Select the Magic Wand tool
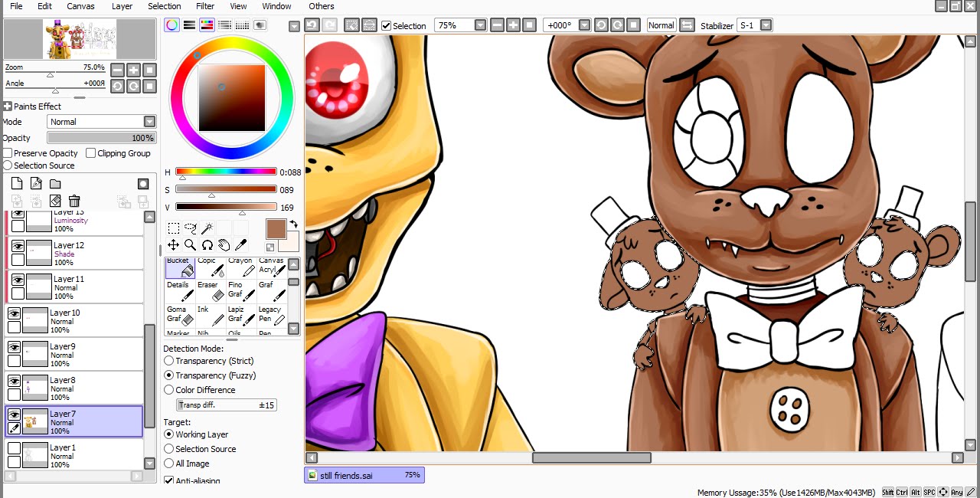The width and height of the screenshot is (980, 498). tap(207, 228)
